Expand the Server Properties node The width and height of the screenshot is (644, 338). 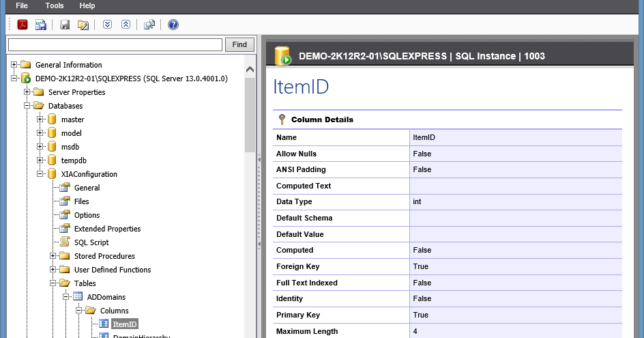27,91
